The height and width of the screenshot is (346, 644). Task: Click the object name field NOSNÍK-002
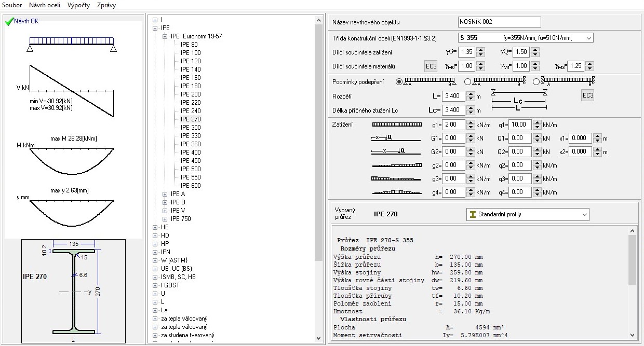click(x=500, y=22)
